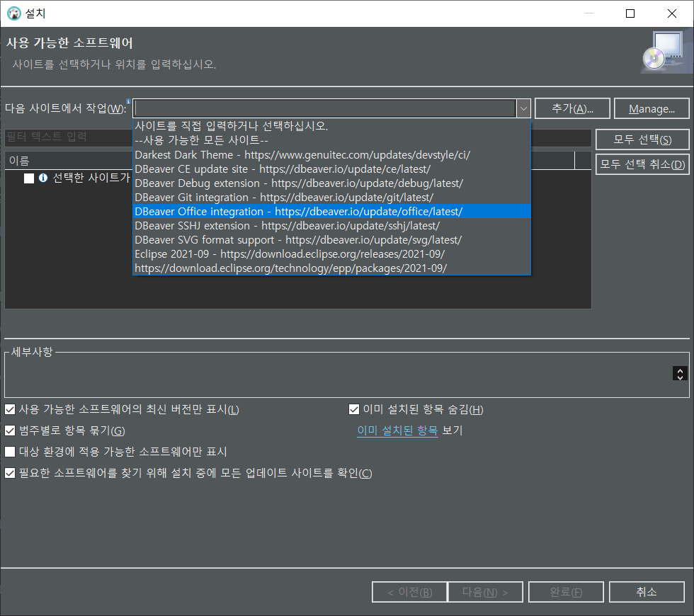Click the 추가(A)... add site button
This screenshot has width=694, height=616.
click(572, 108)
